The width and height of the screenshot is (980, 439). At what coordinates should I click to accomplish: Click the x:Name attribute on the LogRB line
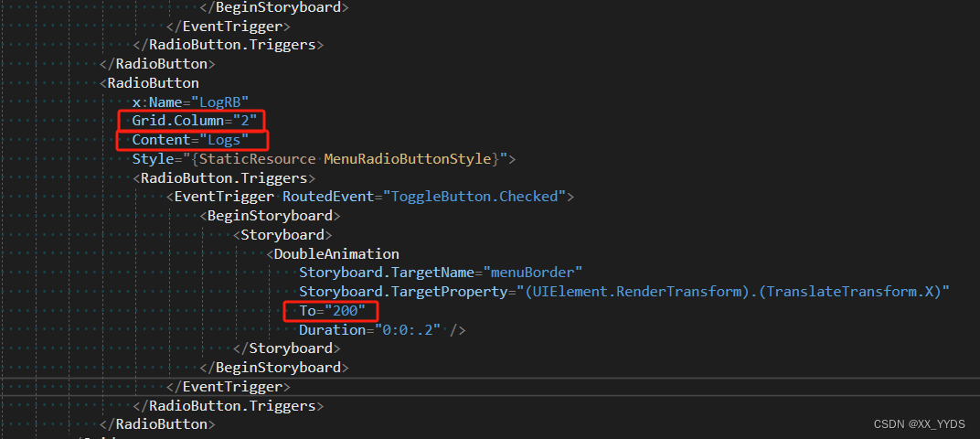click(x=157, y=102)
